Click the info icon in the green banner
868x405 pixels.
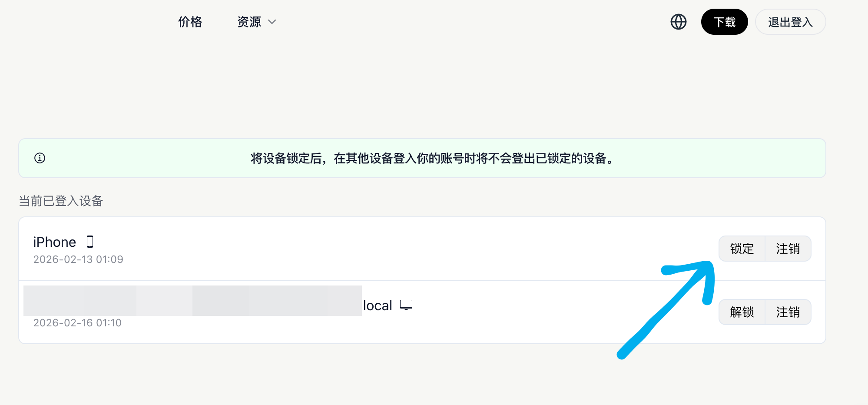click(x=40, y=158)
